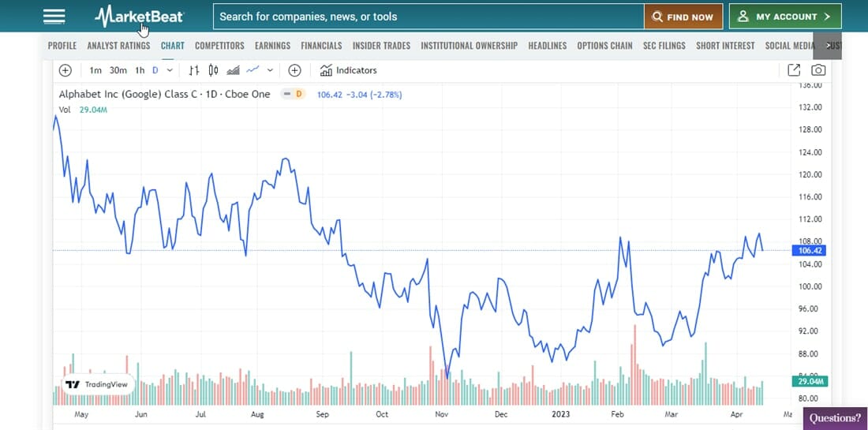Select the bar chart style icon
The height and width of the screenshot is (430, 868).
coord(194,70)
